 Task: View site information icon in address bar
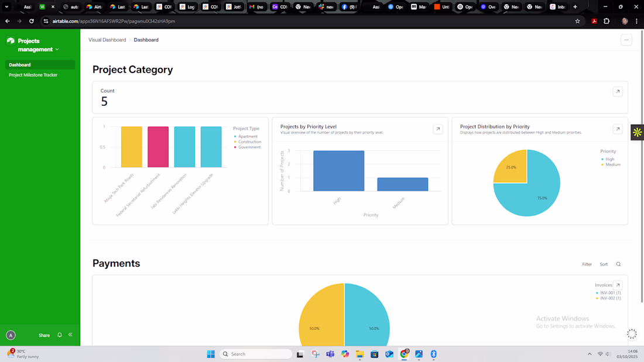(46, 21)
